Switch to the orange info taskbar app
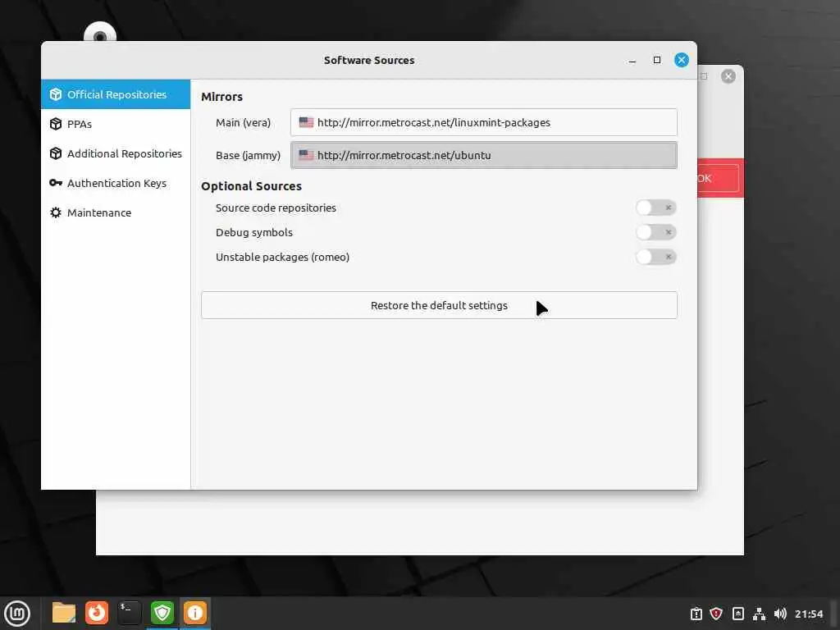 coord(194,613)
